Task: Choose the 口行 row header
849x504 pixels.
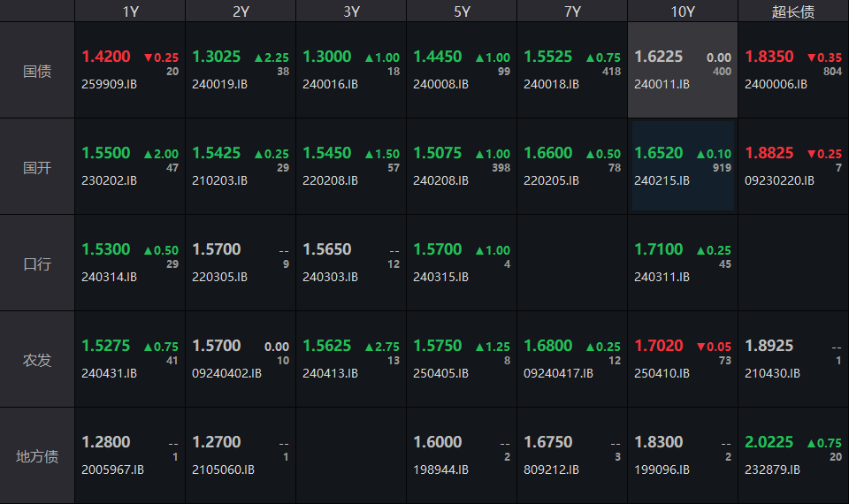Action: (37, 263)
